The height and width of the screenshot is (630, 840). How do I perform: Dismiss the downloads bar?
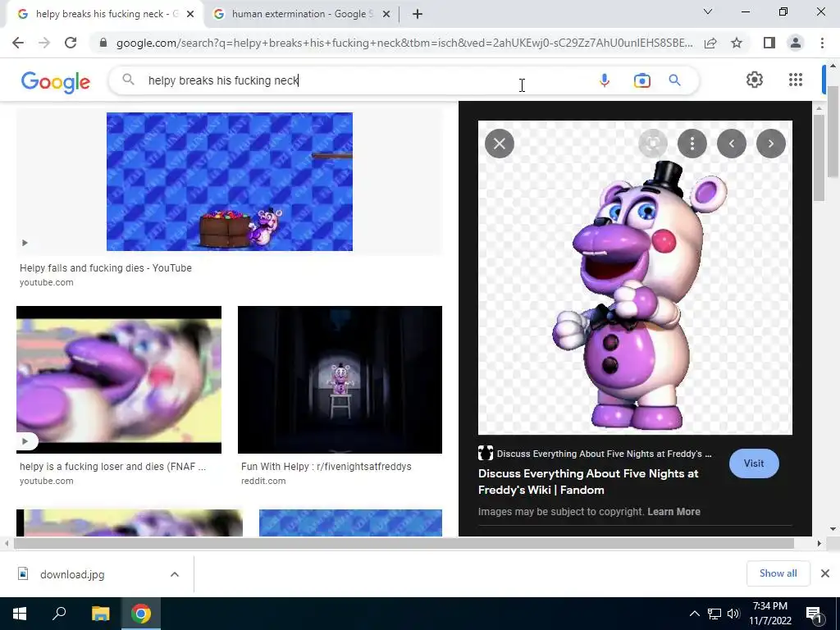(x=825, y=573)
